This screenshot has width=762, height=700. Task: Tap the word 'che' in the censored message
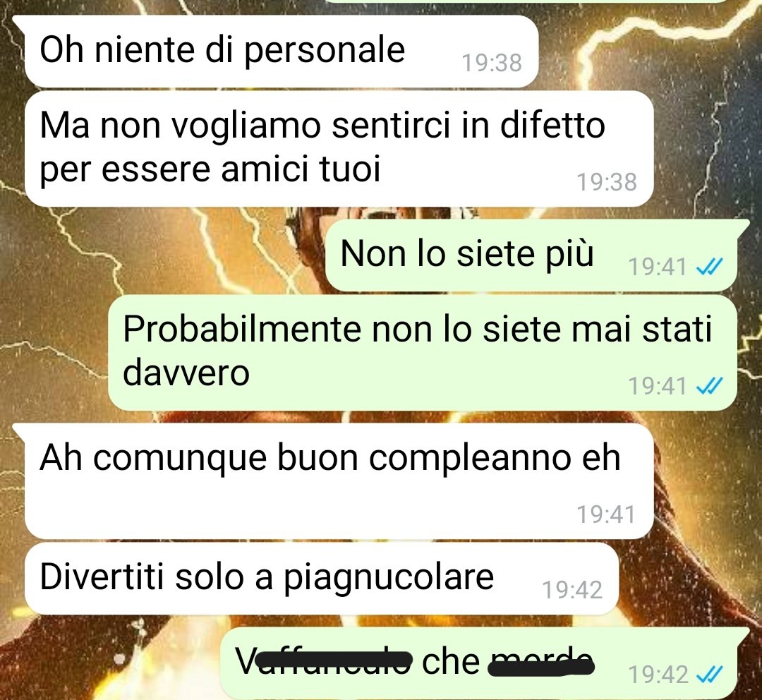point(450,660)
